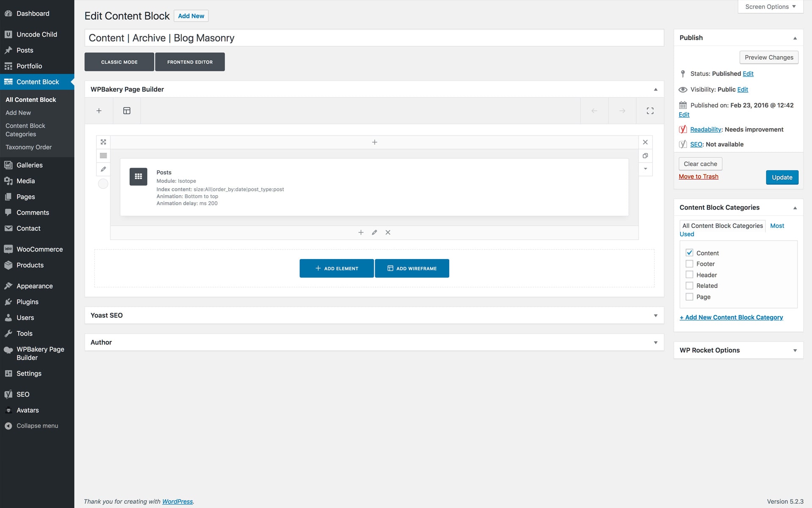
Task: Expand the Yoast SEO section
Action: tap(656, 315)
